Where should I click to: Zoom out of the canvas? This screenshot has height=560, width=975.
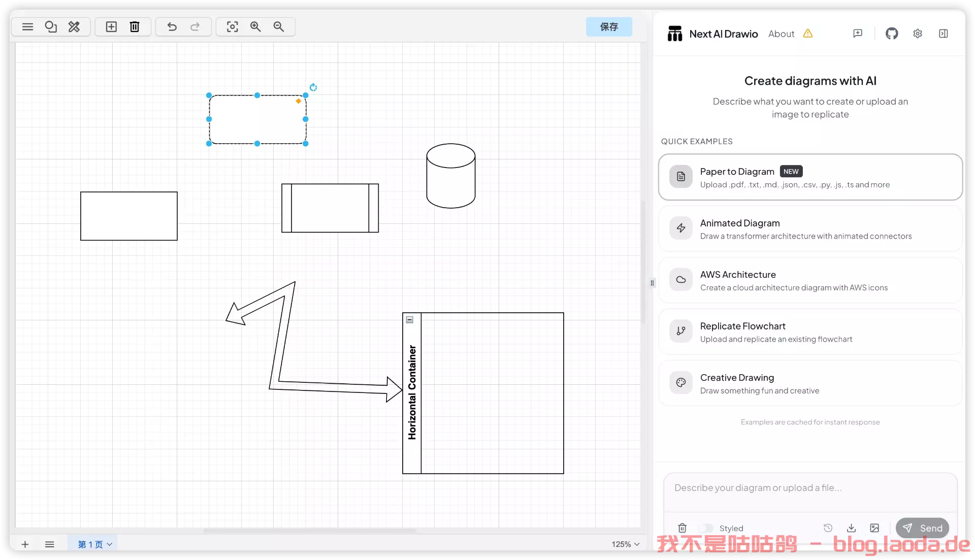pos(279,27)
